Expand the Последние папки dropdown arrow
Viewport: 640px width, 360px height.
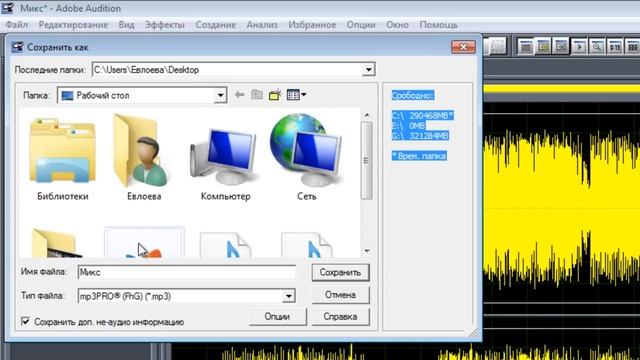coord(368,69)
